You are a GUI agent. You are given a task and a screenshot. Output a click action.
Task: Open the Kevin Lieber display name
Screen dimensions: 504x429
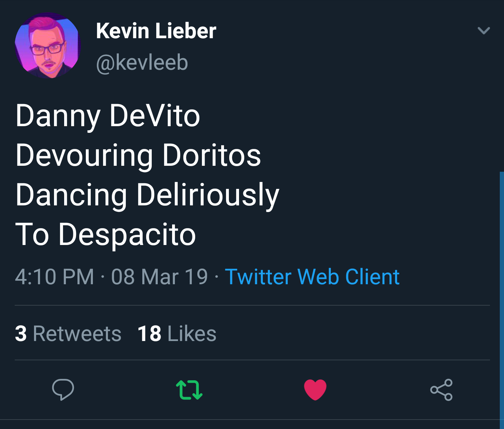tap(156, 31)
